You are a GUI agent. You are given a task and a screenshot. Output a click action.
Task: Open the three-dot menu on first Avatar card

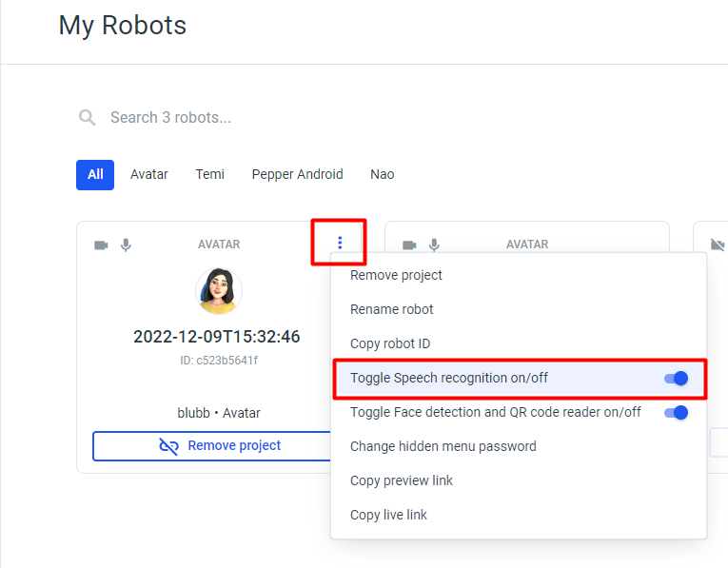pyautogui.click(x=340, y=243)
